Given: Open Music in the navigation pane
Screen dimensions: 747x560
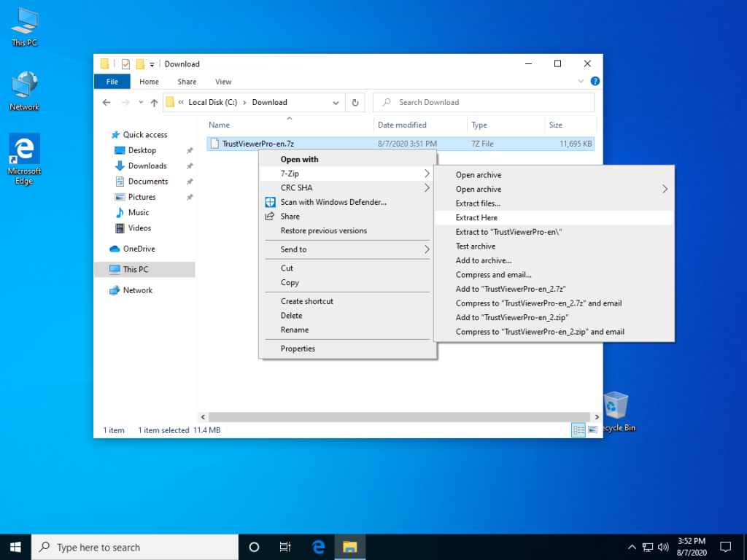Looking at the screenshot, I should (138, 212).
